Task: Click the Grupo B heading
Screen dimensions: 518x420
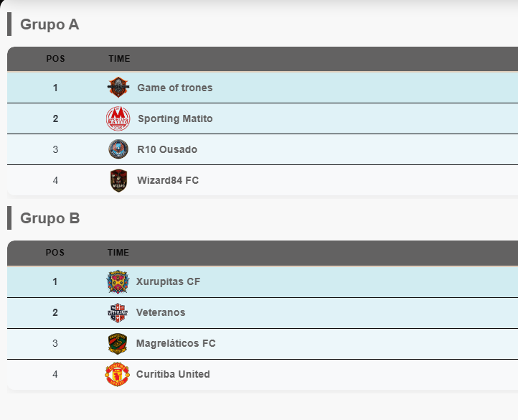Action: 50,218
